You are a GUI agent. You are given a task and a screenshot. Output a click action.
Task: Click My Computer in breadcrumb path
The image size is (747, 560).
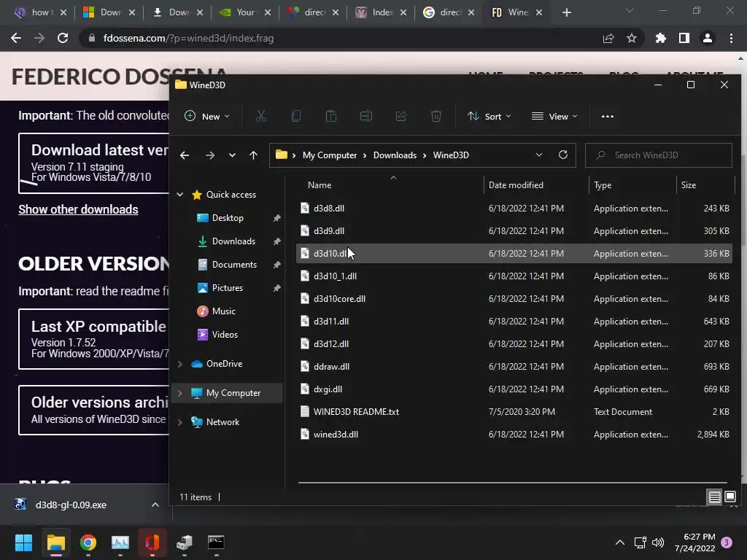[330, 155]
